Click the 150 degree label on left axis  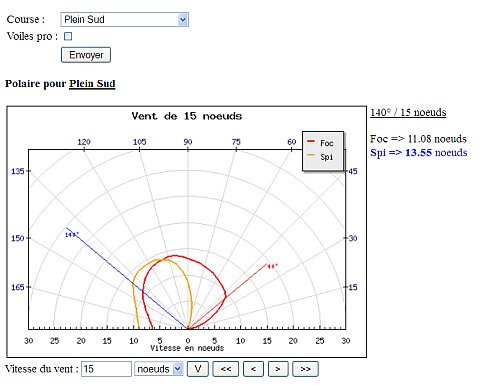pyautogui.click(x=18, y=238)
